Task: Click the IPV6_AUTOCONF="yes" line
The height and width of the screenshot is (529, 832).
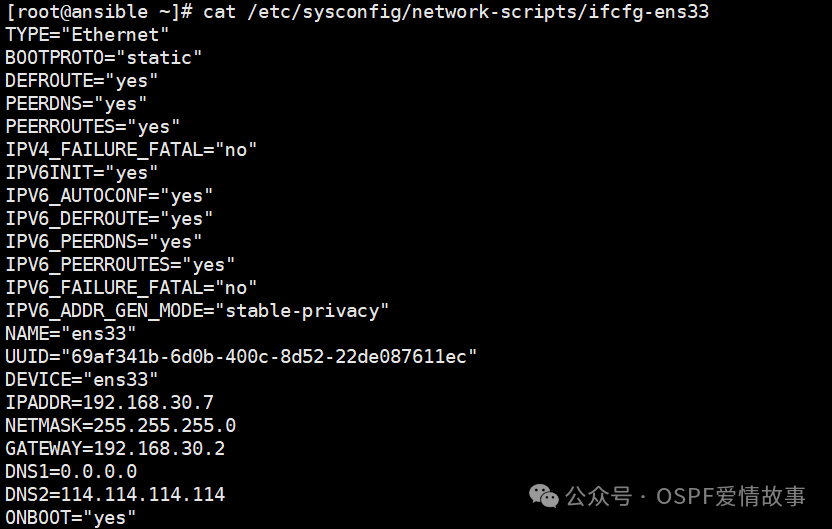Action: point(109,196)
